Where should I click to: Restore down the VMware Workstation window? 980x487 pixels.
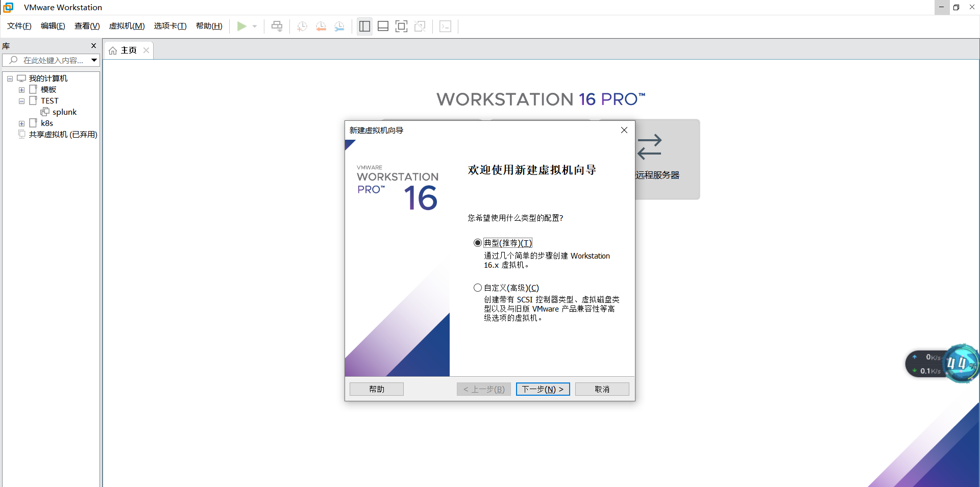click(x=957, y=7)
